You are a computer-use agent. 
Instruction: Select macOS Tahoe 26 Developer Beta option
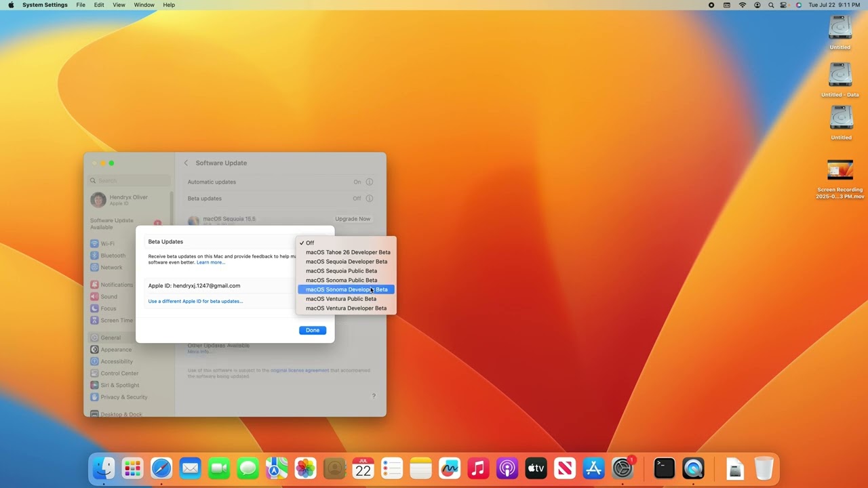click(x=347, y=252)
